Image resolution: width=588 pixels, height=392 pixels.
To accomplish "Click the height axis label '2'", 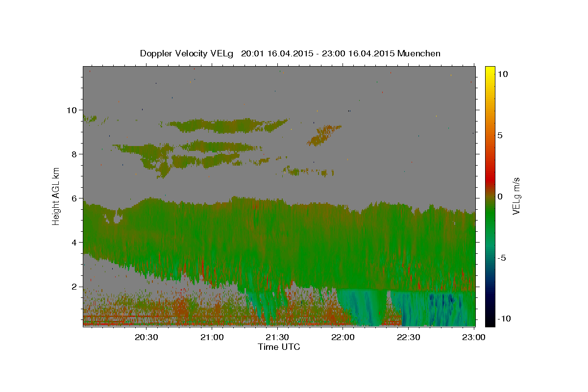I will (x=75, y=287).
